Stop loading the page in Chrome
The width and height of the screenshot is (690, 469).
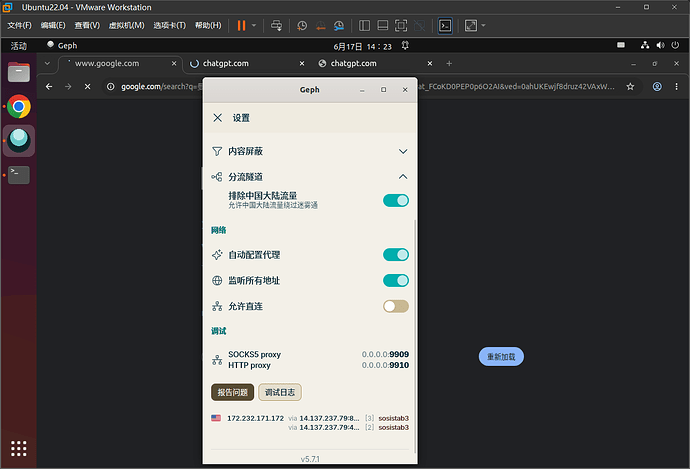(x=88, y=87)
